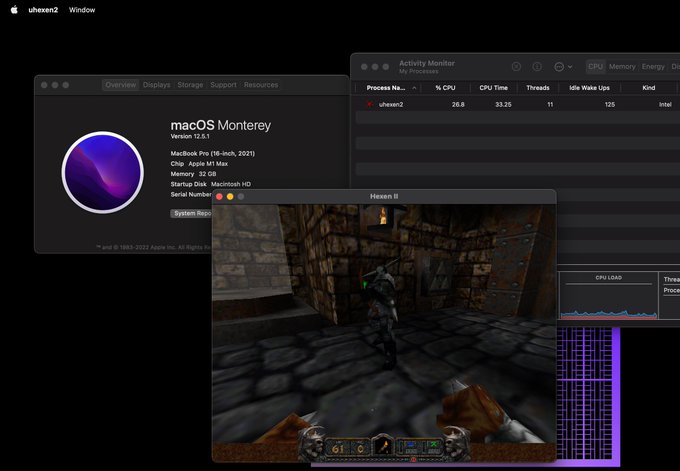
Task: Minimize the Hexen II window
Action: pos(230,196)
